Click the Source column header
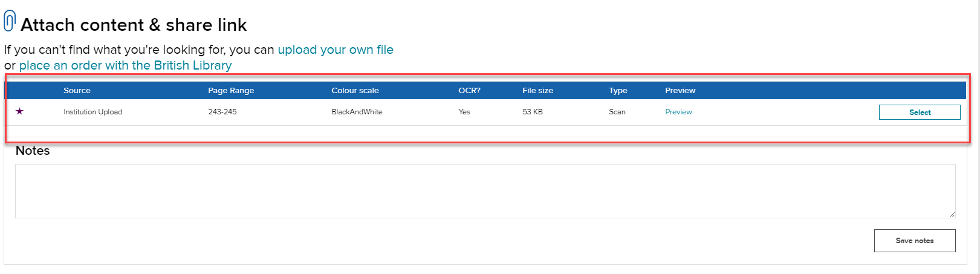 click(77, 91)
